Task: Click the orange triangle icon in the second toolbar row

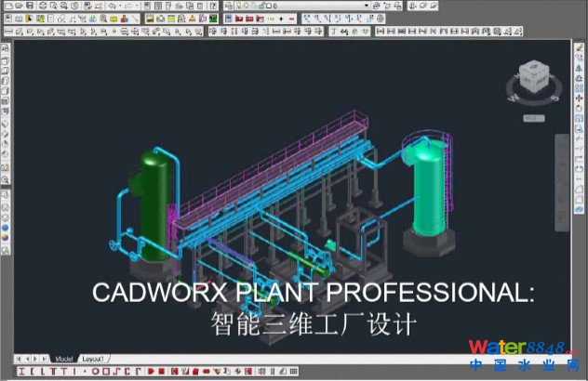Action: pyautogui.click(x=190, y=18)
